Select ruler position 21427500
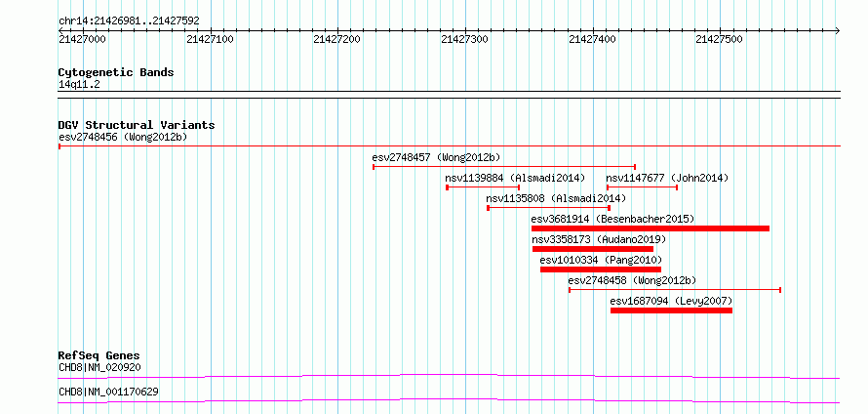The height and width of the screenshot is (414, 868). 719,40
